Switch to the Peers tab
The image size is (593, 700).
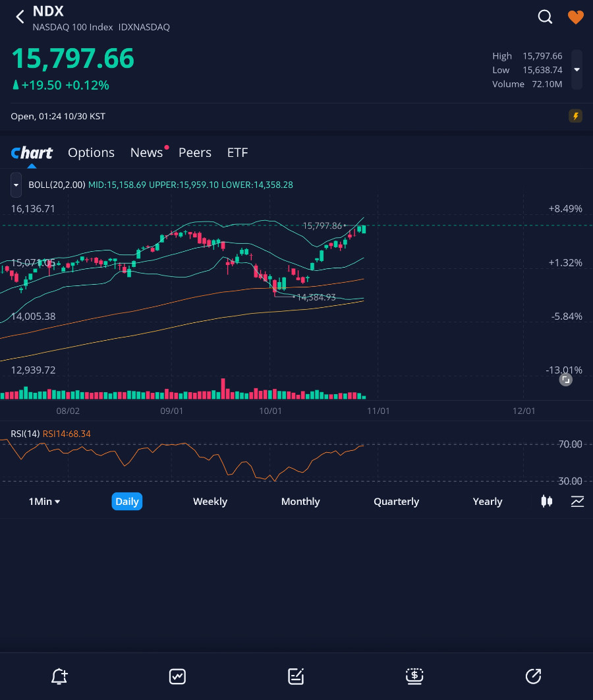[195, 153]
